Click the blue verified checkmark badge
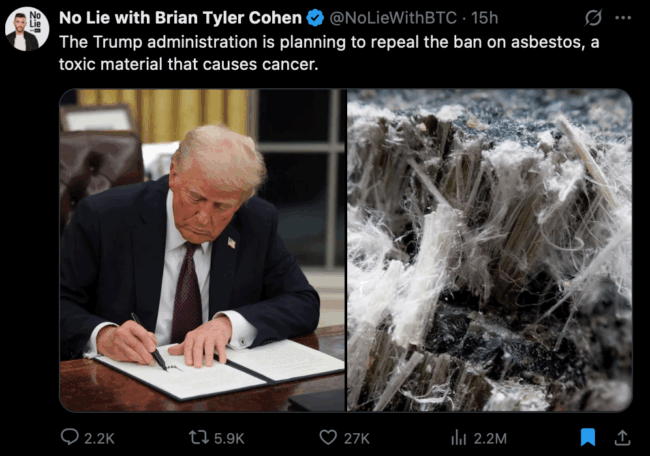This screenshot has height=456, width=650. click(x=315, y=18)
